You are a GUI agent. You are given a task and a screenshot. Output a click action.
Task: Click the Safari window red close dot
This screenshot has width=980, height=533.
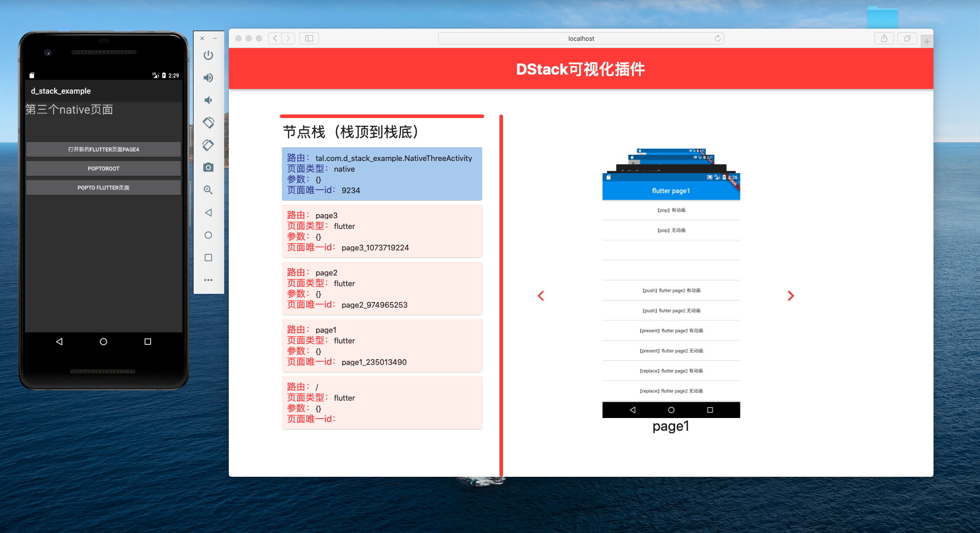pos(238,38)
